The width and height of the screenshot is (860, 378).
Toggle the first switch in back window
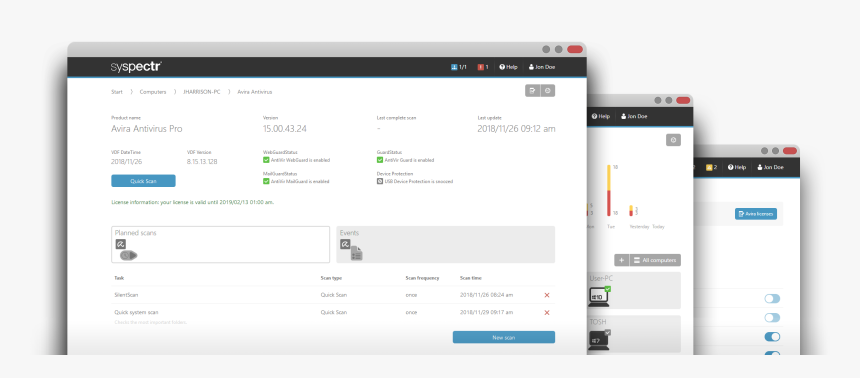[x=772, y=298]
